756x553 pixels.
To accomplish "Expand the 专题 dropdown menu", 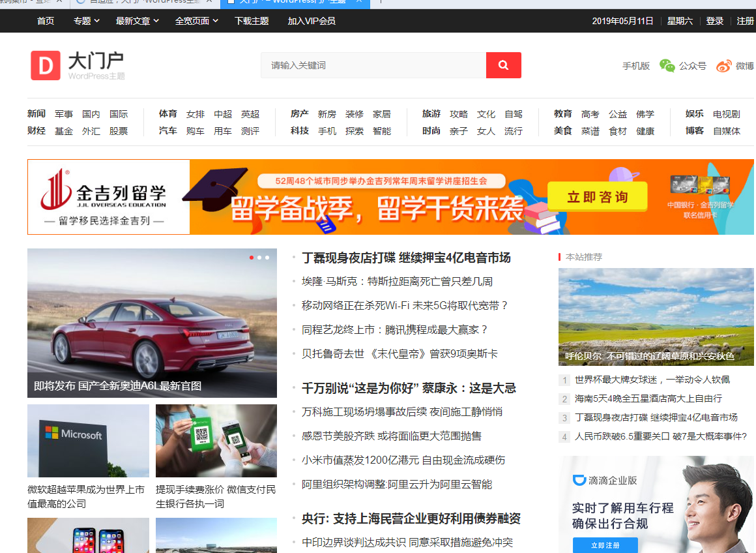I will tap(86, 21).
